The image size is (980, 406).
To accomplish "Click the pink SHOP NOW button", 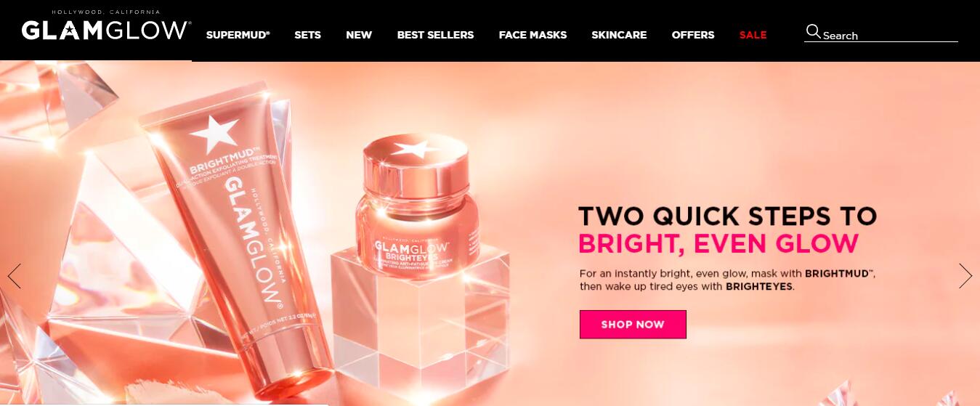I will [x=633, y=325].
